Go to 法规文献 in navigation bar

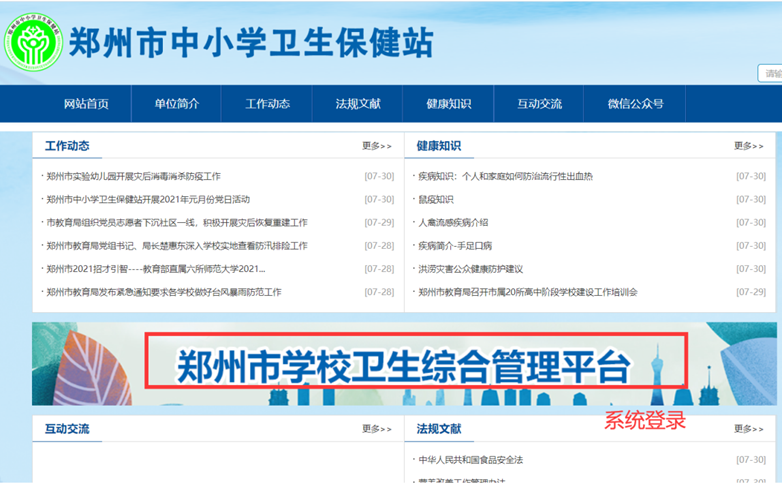click(x=358, y=104)
